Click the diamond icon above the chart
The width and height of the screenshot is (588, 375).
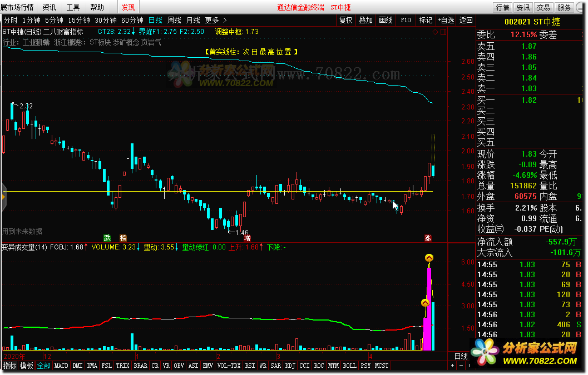tap(436, 32)
